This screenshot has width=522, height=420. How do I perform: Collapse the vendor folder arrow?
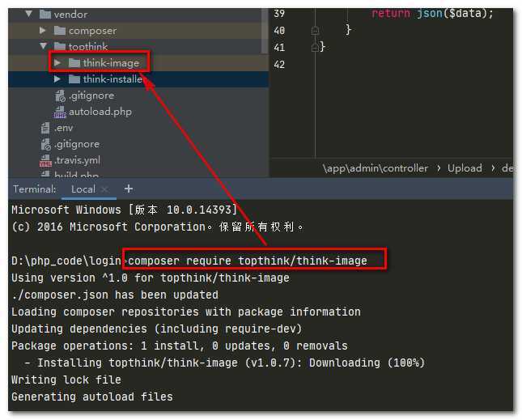pyautogui.click(x=29, y=14)
